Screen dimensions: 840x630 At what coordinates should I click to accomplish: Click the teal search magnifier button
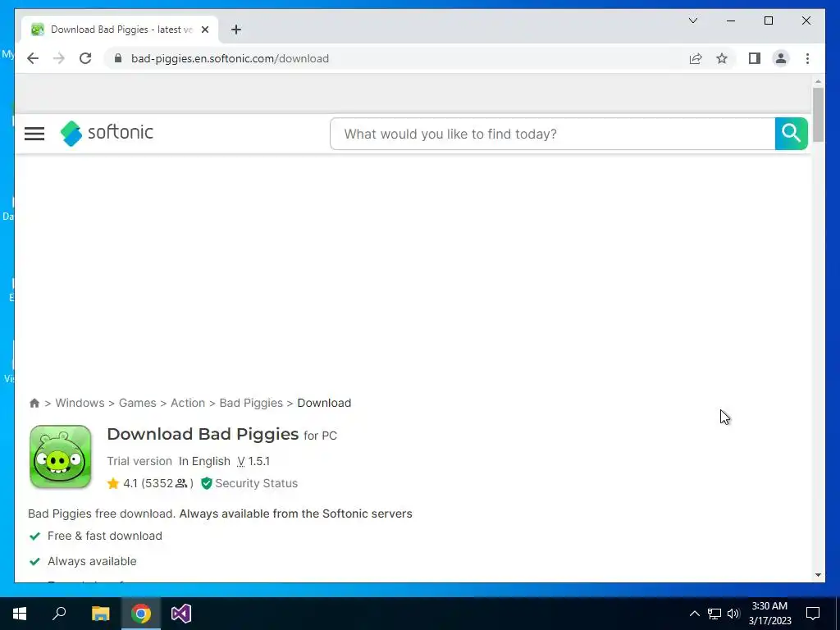tap(791, 134)
